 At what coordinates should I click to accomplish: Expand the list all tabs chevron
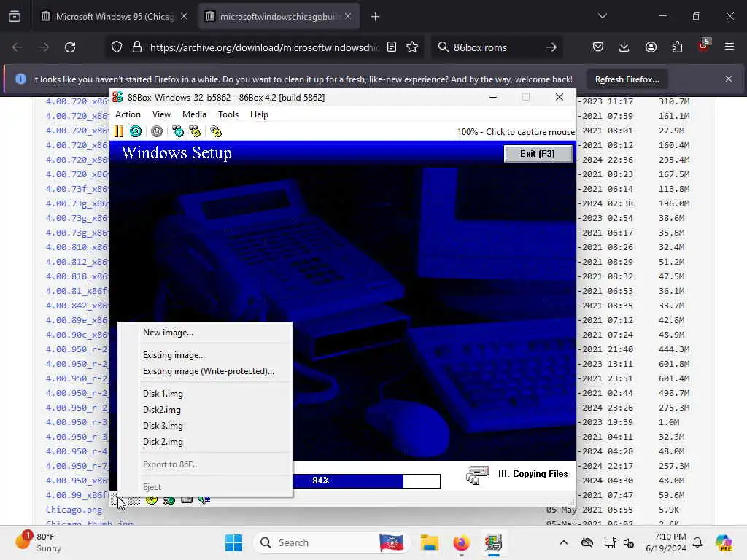click(603, 16)
